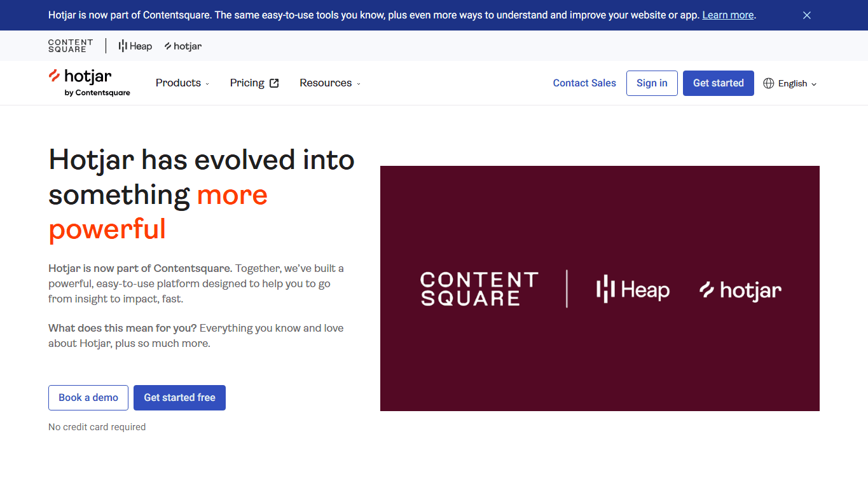Click the Heap logo in top strip
The height and width of the screenshot is (488, 868).
point(135,46)
